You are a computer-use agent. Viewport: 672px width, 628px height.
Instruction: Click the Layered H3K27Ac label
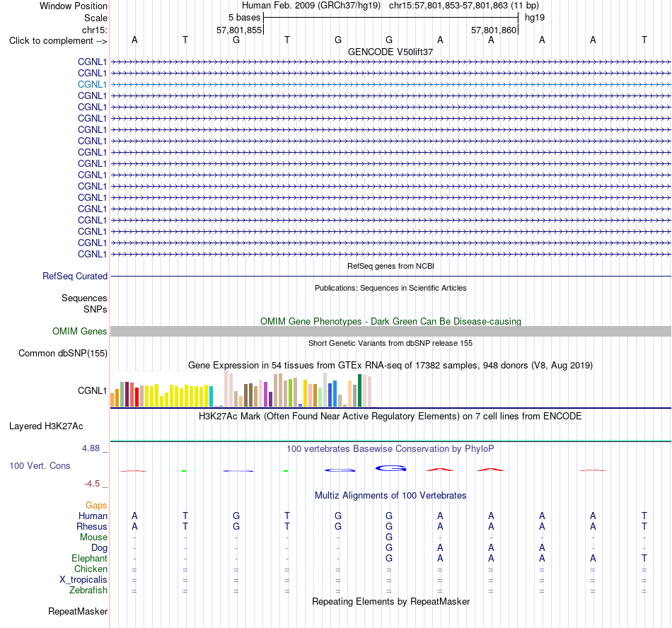point(46,426)
